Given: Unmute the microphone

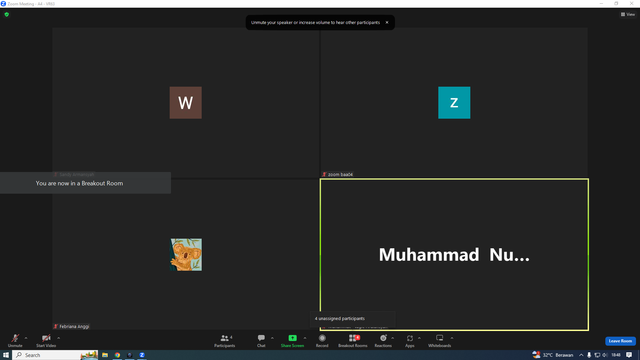Looking at the screenshot, I should click(x=15, y=340).
